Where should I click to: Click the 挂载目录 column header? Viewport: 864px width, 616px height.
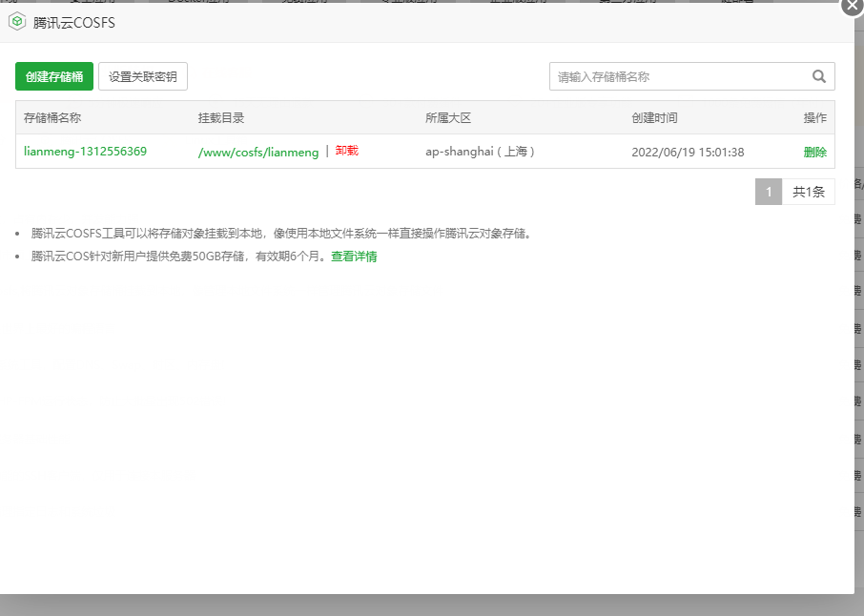(221, 118)
